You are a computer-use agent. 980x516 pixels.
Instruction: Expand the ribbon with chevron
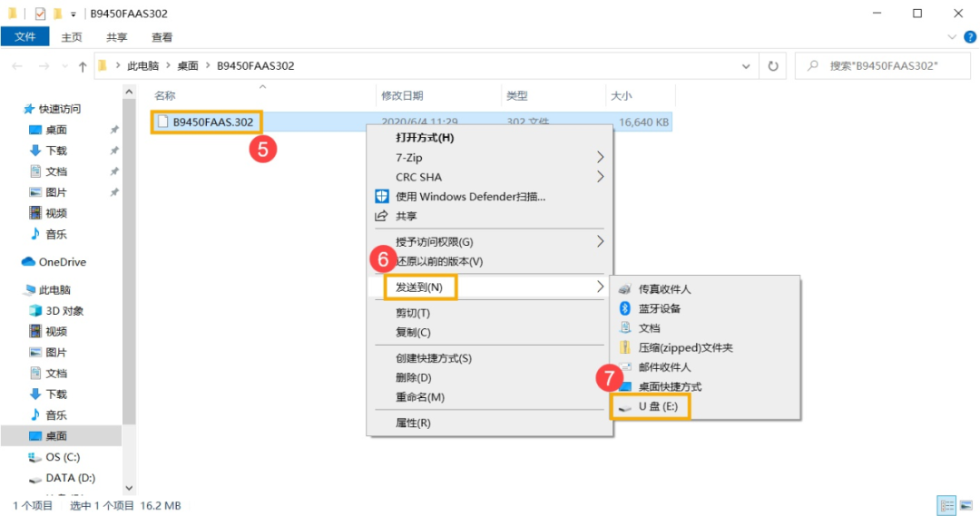952,37
